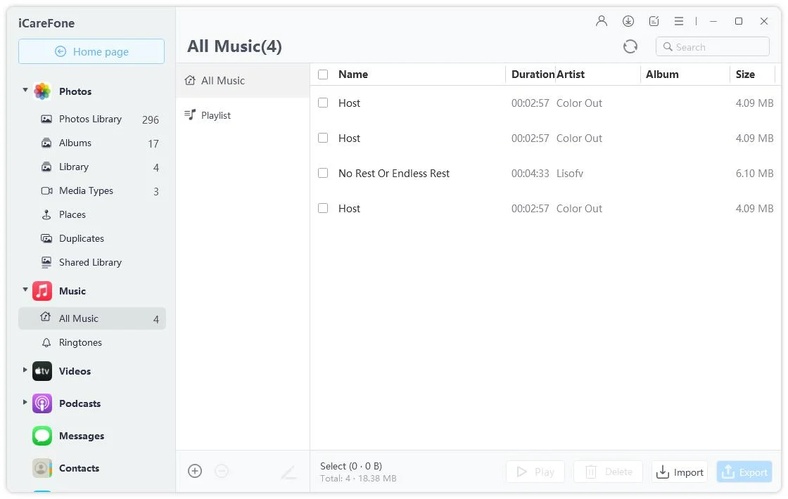Sort by the Duration column header
The image size is (788, 499).
pos(533,74)
